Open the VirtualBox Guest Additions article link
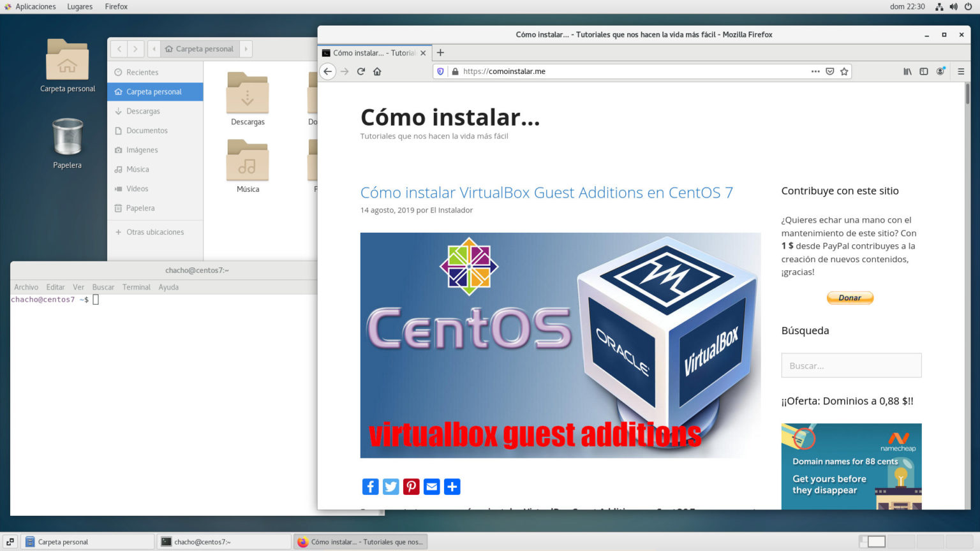The height and width of the screenshot is (551, 980). pyautogui.click(x=547, y=192)
